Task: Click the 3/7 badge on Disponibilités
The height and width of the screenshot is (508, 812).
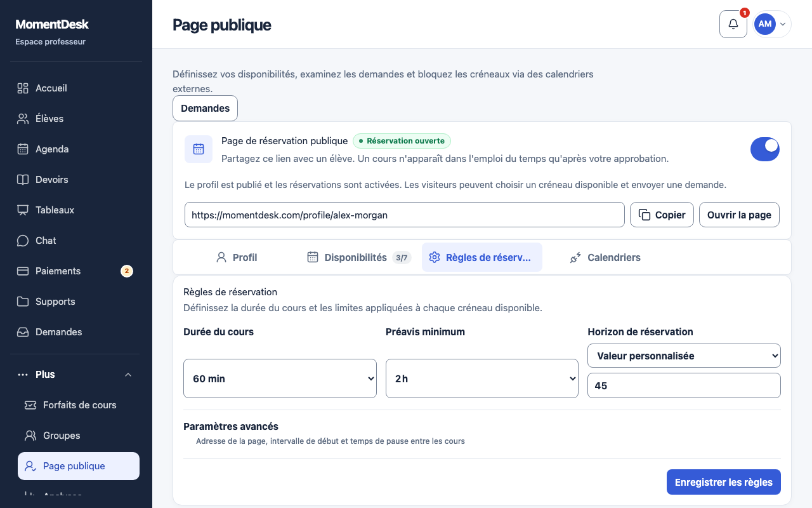Action: tap(402, 257)
